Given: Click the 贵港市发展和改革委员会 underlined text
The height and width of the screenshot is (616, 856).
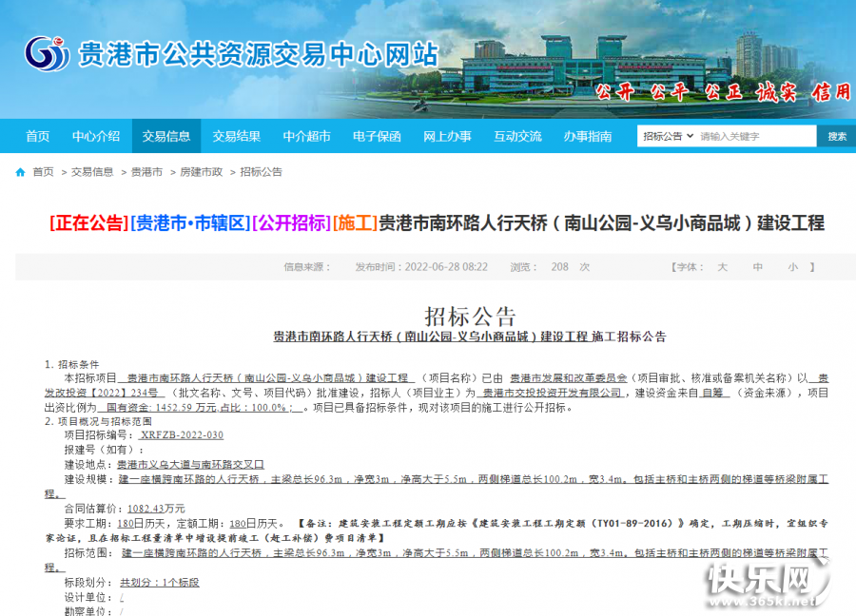Looking at the screenshot, I should [569, 377].
